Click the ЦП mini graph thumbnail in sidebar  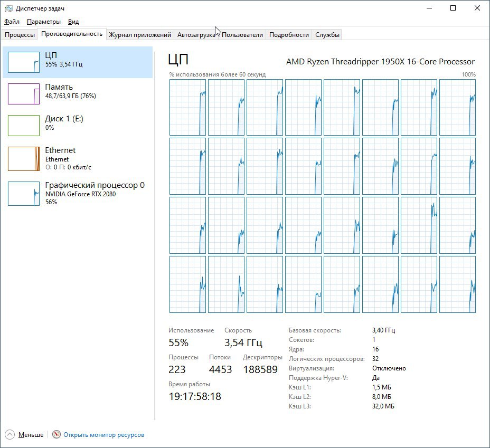24,62
